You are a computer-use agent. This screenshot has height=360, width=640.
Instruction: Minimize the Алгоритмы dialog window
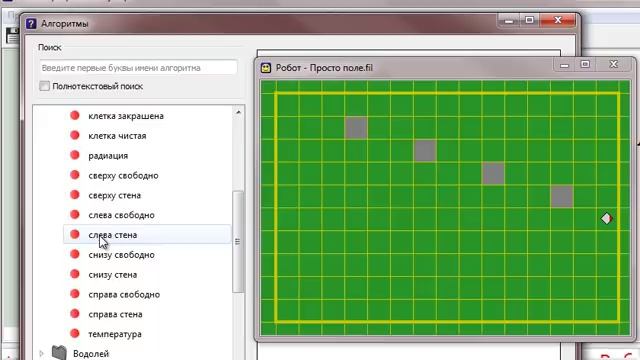tap(509, 21)
